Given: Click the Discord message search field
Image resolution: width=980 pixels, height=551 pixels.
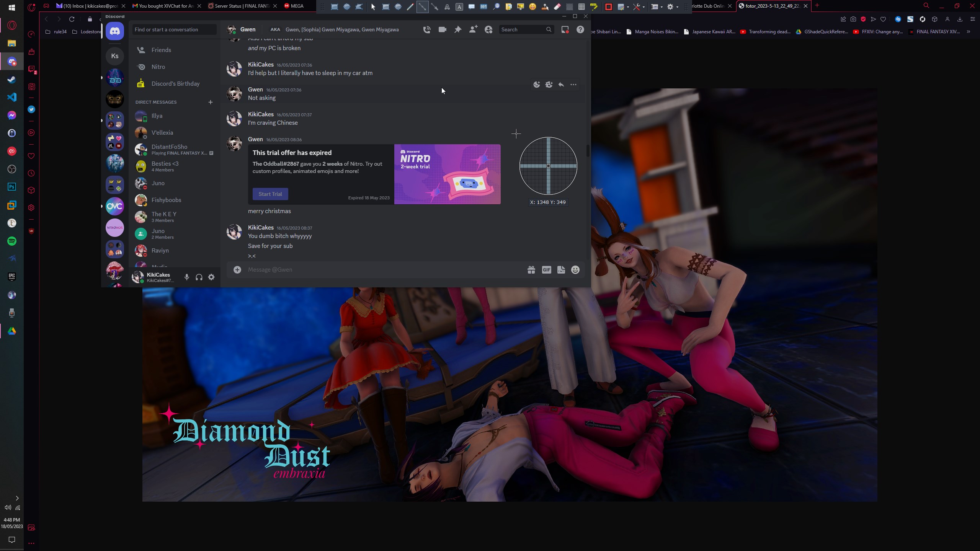Looking at the screenshot, I should [x=526, y=29].
